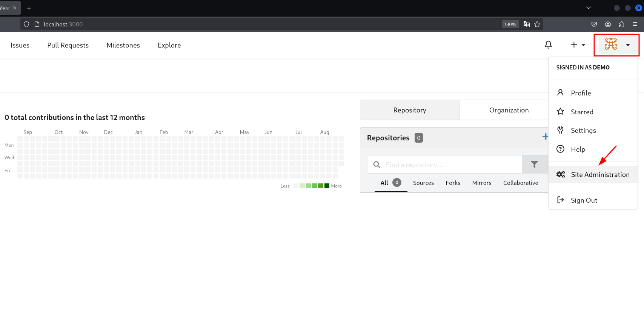The width and height of the screenshot is (644, 320).
Task: Click the blue plus icon in Repositories
Action: pyautogui.click(x=545, y=137)
